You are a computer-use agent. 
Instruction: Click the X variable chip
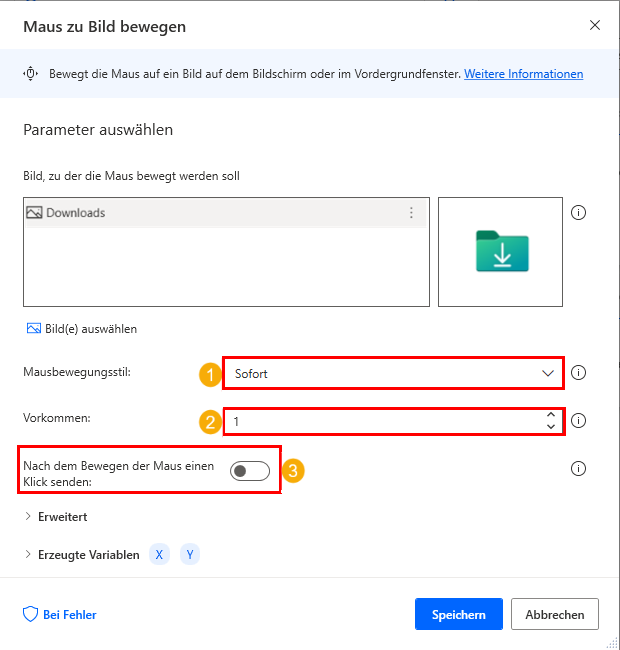[159, 555]
